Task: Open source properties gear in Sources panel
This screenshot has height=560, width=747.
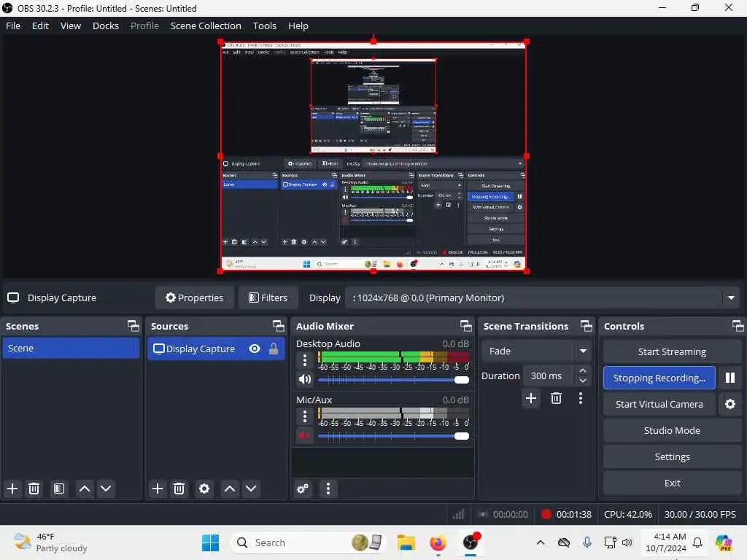Action: point(204,489)
